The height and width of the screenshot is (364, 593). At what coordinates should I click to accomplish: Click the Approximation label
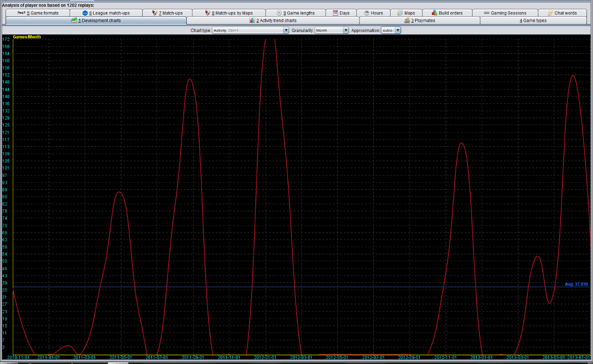(x=366, y=30)
